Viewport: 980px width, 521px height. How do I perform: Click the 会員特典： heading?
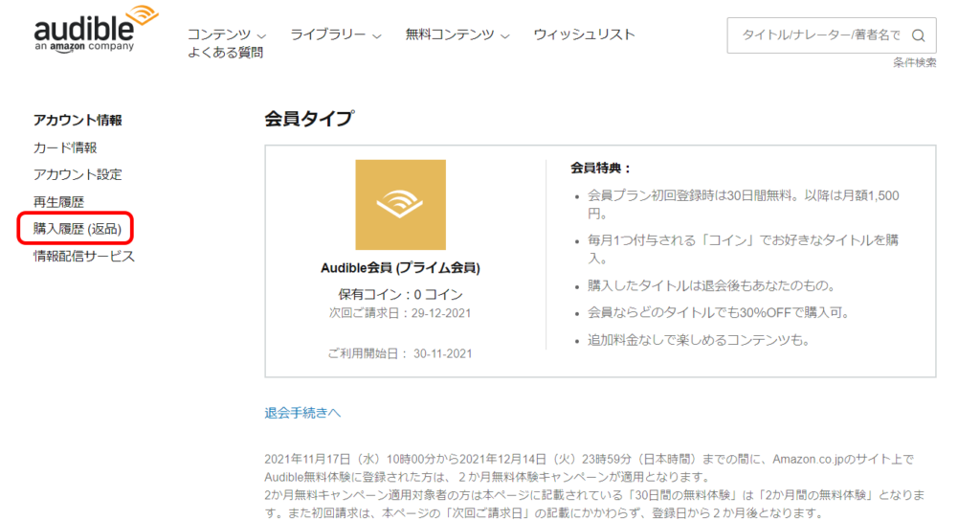[x=601, y=169]
